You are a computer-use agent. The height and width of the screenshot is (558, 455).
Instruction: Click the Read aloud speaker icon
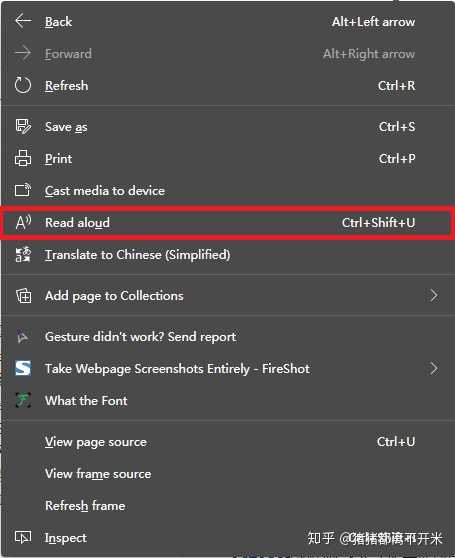click(23, 222)
